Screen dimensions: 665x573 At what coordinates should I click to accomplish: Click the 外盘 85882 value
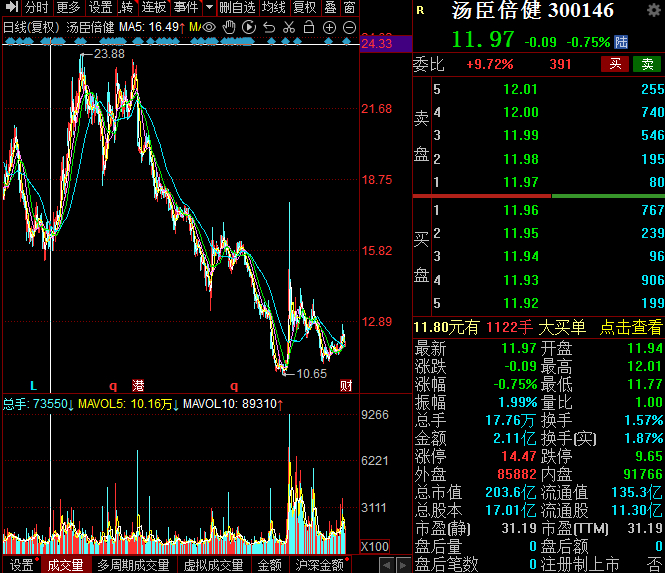click(x=517, y=474)
